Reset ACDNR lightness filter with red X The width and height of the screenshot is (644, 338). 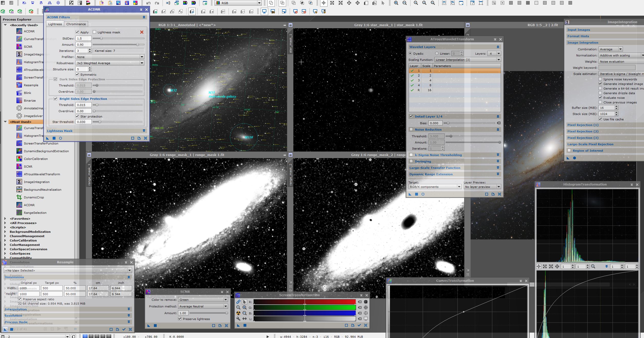click(142, 32)
